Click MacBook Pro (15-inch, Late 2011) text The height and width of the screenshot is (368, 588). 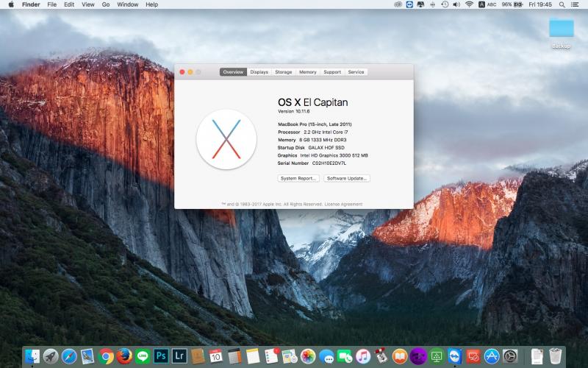pyautogui.click(x=315, y=124)
